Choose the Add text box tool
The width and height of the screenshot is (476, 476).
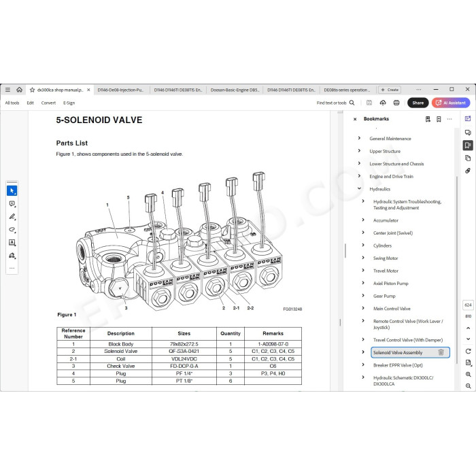click(12, 242)
